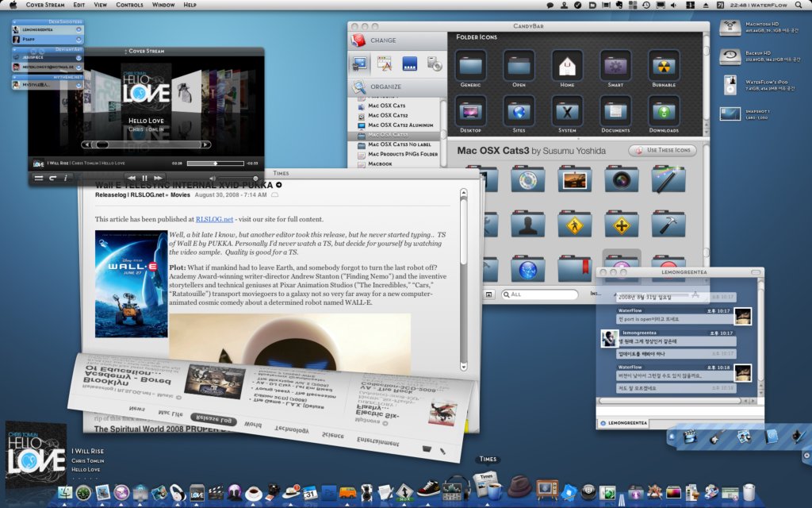Click the Wall-E poster in Times article
This screenshot has height=508, width=812.
[132, 284]
